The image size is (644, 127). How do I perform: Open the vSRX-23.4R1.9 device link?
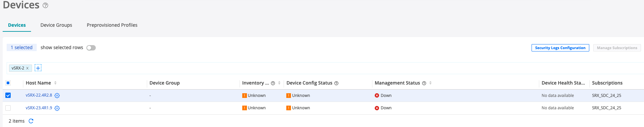coord(39,108)
